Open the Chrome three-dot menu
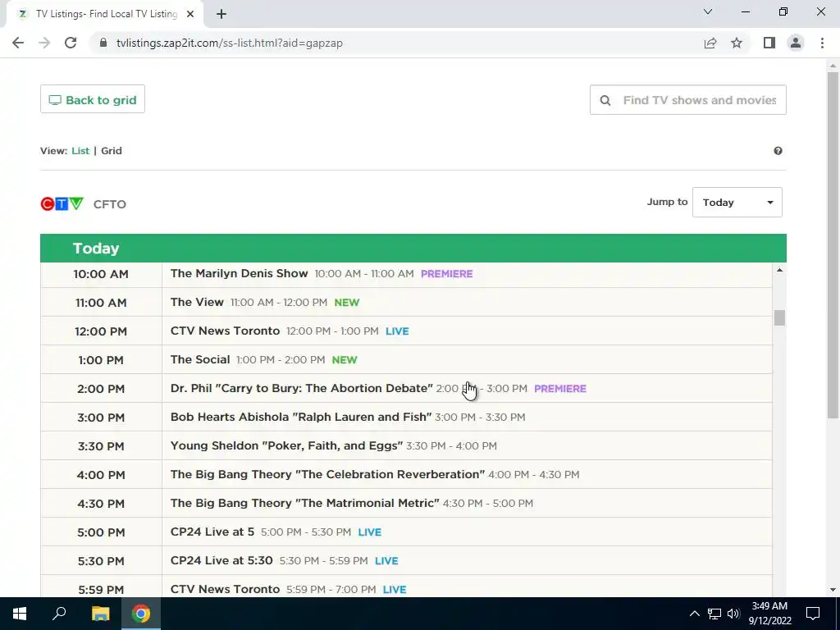This screenshot has height=630, width=840. tap(822, 43)
